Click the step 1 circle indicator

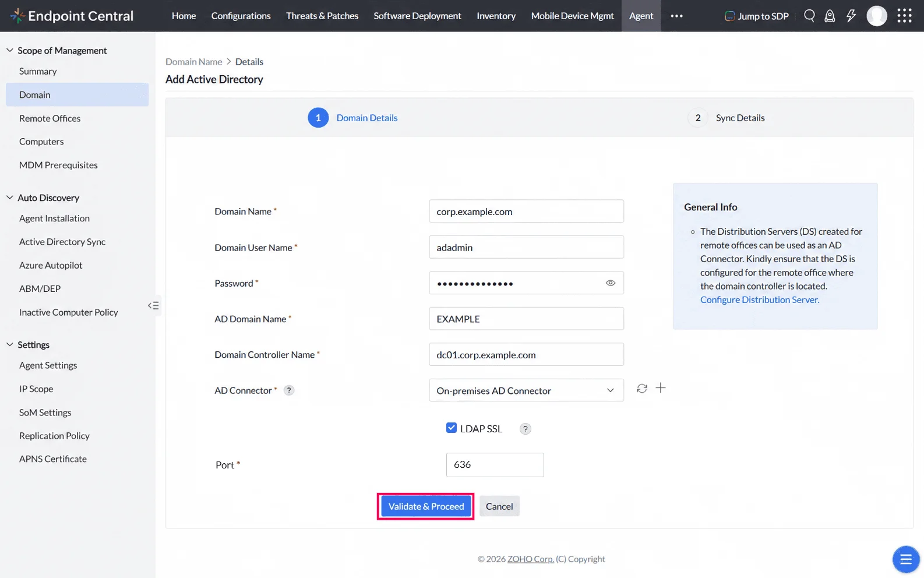coord(318,118)
